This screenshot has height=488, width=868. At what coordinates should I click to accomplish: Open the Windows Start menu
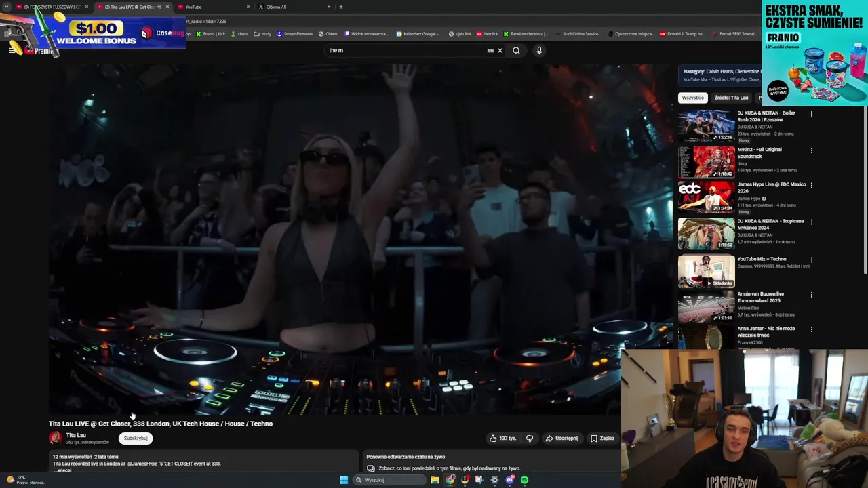point(344,480)
